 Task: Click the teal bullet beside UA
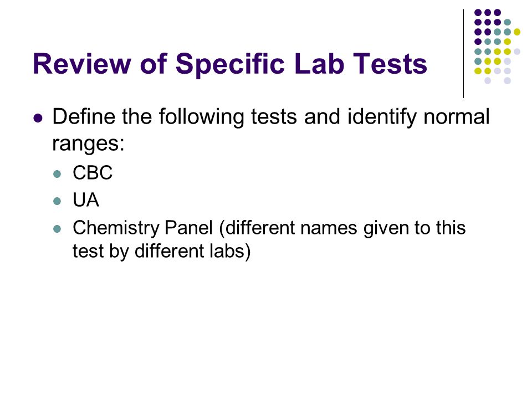pyautogui.click(x=57, y=201)
